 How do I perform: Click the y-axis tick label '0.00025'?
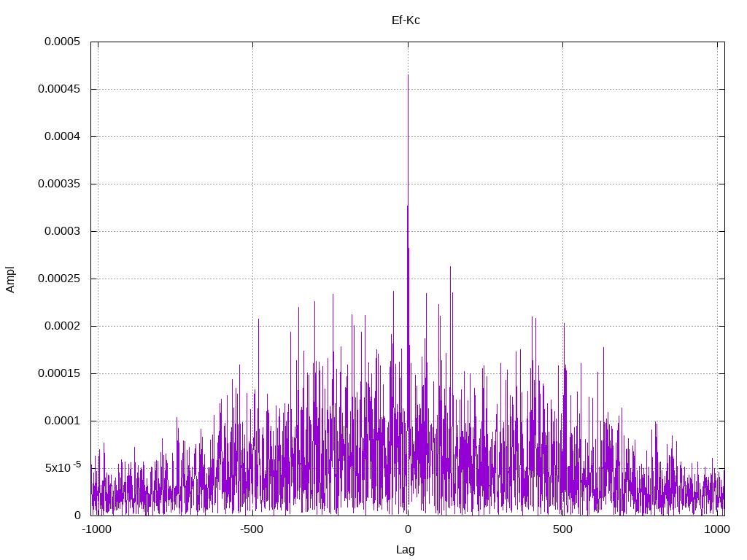[x=59, y=279]
